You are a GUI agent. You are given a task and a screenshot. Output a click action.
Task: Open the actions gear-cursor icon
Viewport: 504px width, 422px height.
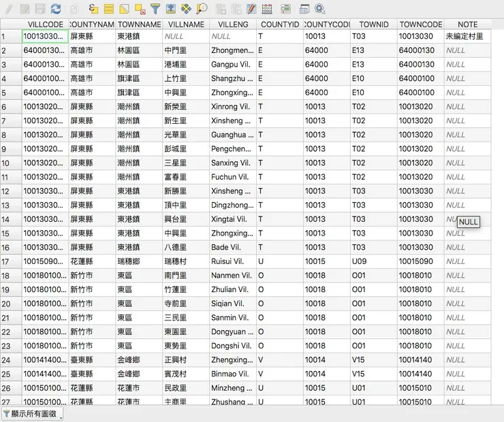pyautogui.click(x=320, y=9)
